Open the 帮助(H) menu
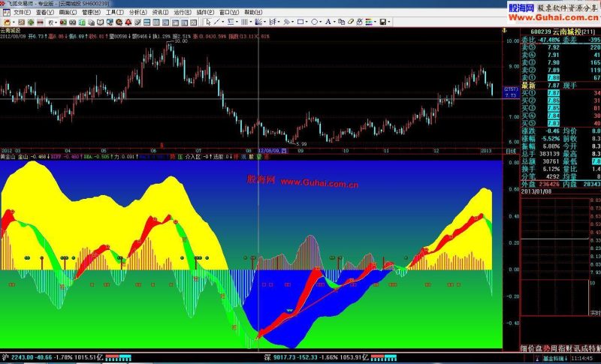This screenshot has width=601, height=364. pos(253,13)
